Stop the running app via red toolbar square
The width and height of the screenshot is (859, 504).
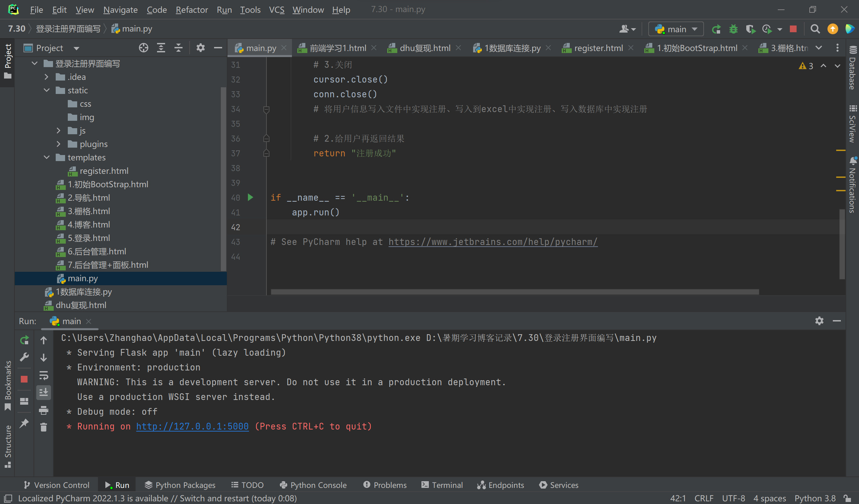pyautogui.click(x=793, y=29)
